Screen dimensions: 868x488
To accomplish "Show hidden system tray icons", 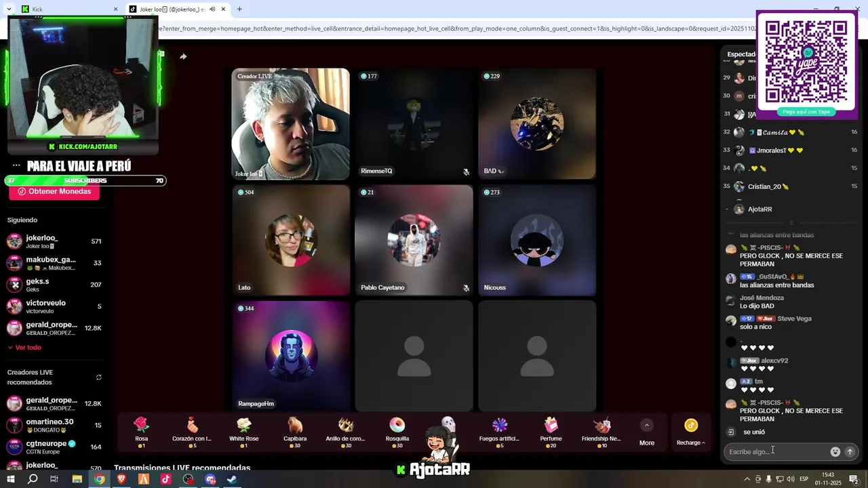I will [747, 479].
